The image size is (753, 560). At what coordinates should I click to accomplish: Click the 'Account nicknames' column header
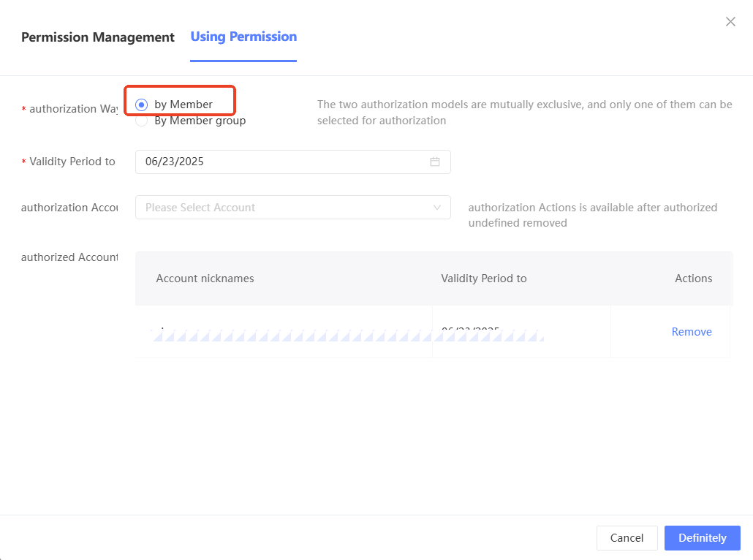(205, 279)
